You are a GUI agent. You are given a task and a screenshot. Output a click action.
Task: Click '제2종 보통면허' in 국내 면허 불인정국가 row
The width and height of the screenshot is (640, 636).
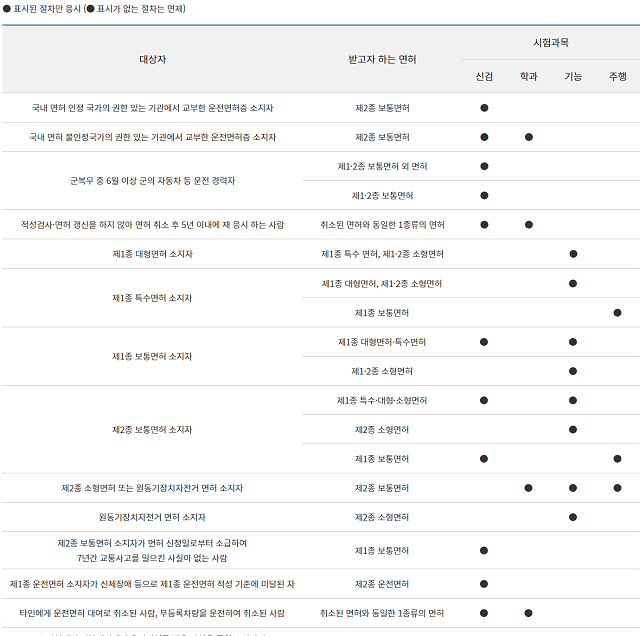[382, 137]
